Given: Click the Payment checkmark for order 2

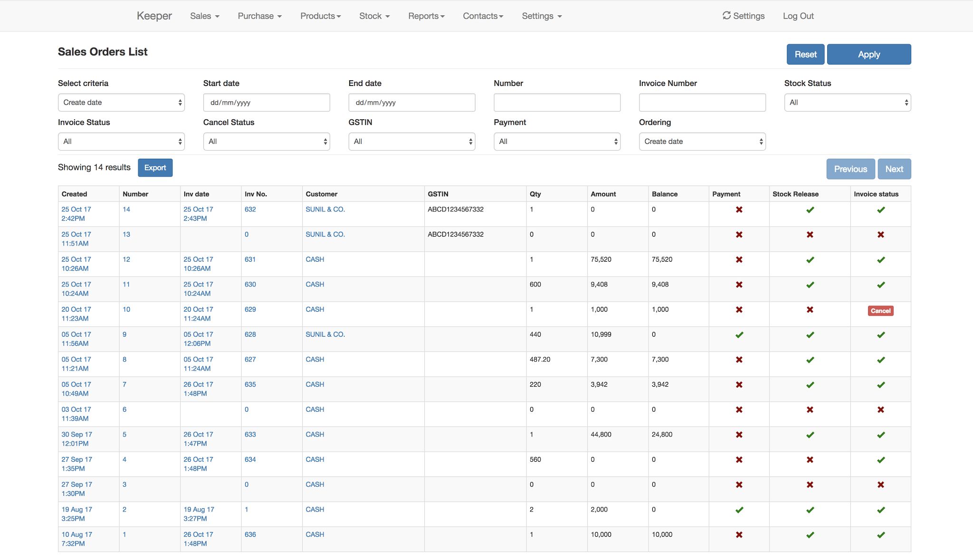Looking at the screenshot, I should pos(739,510).
